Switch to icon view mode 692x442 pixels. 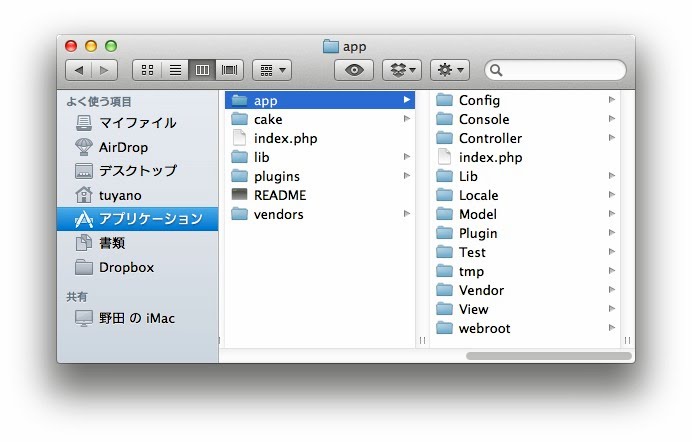(x=148, y=70)
